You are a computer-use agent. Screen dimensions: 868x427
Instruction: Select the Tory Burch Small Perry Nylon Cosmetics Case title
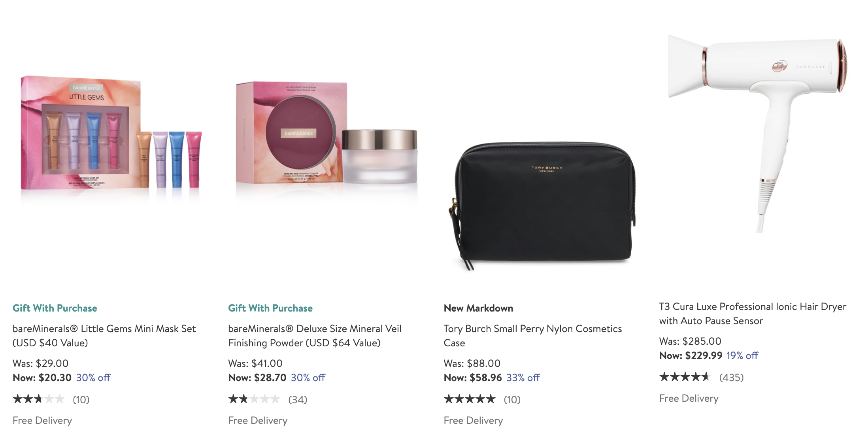(533, 336)
